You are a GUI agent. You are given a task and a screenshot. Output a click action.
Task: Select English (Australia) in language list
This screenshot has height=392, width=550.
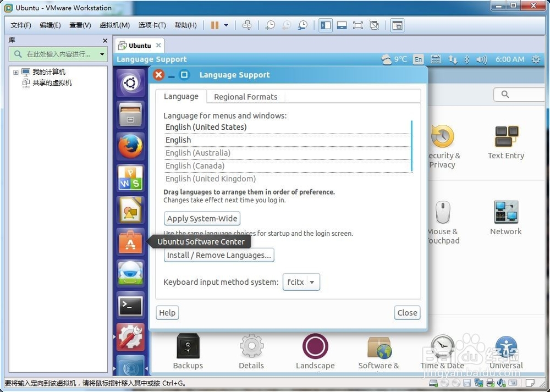287,153
